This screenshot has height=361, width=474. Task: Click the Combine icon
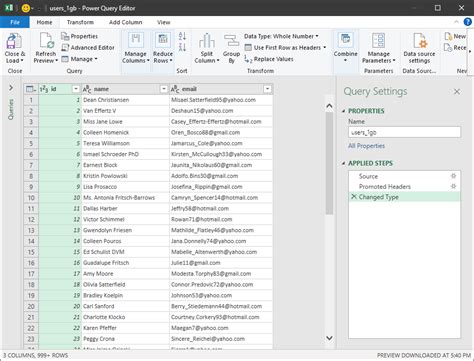(x=346, y=40)
